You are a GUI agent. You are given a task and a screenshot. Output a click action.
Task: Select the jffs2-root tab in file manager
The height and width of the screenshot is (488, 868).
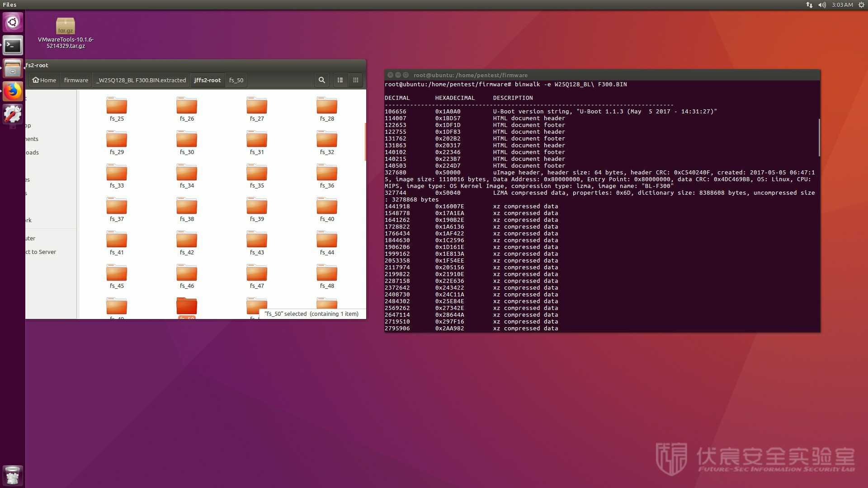pos(208,80)
